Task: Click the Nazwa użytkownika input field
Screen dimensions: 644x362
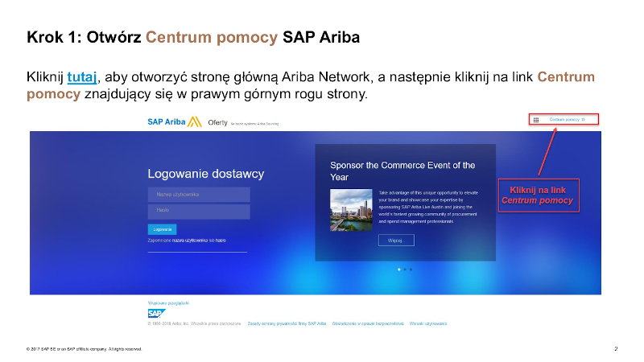Action: click(199, 195)
